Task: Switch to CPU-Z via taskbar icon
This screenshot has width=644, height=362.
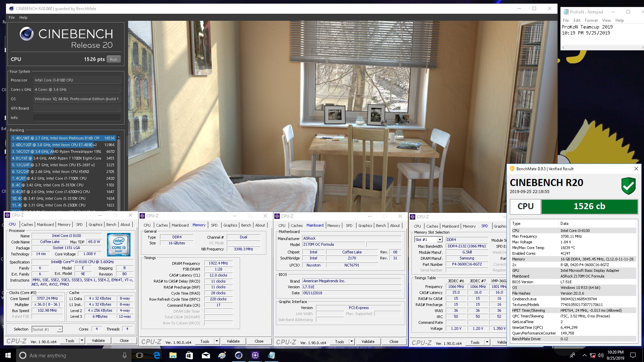Action: pos(255,355)
